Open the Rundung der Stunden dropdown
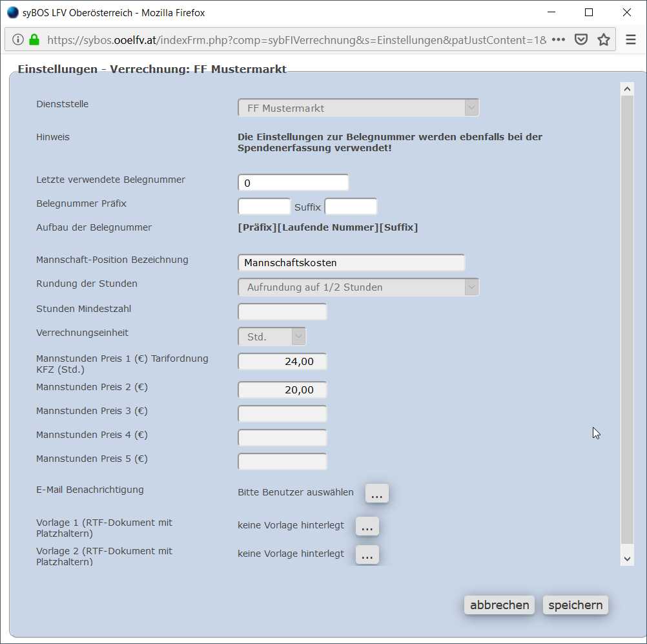647x644 pixels. [x=358, y=287]
